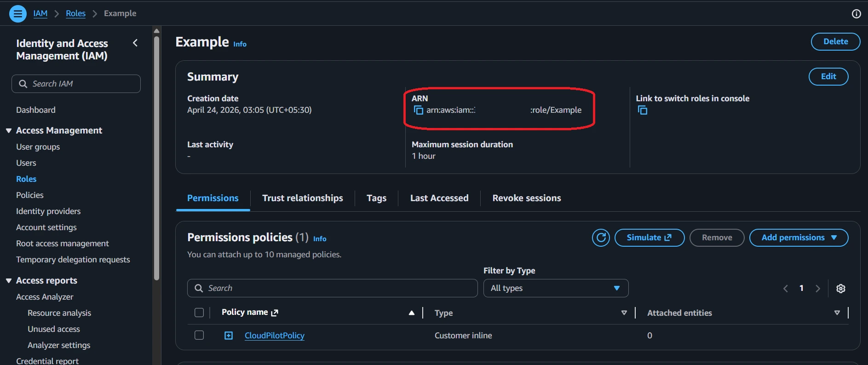This screenshot has width=868, height=365.
Task: Open Analyzer settings in the sidebar
Action: [x=59, y=345]
